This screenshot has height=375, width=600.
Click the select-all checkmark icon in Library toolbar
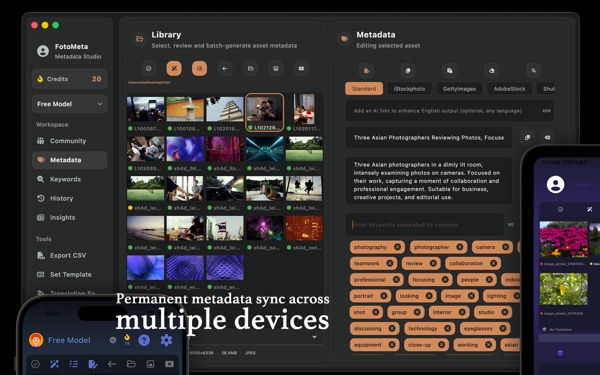click(x=148, y=68)
